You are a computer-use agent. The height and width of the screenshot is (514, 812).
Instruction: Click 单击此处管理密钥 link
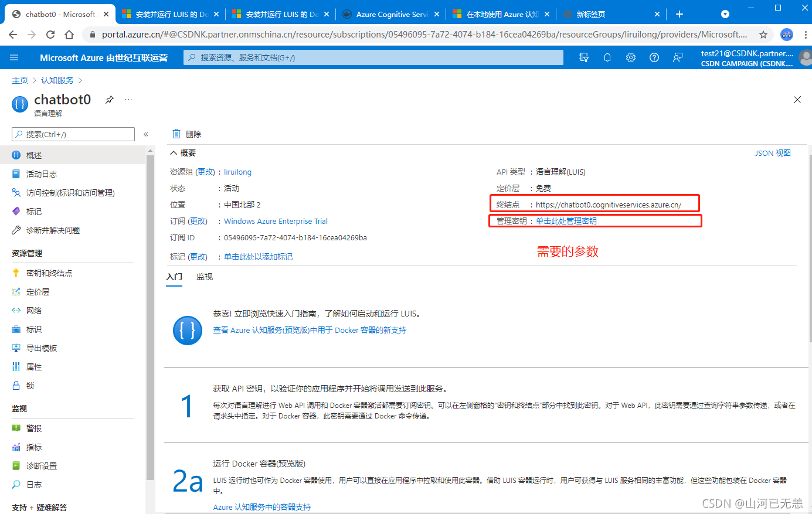(x=566, y=221)
